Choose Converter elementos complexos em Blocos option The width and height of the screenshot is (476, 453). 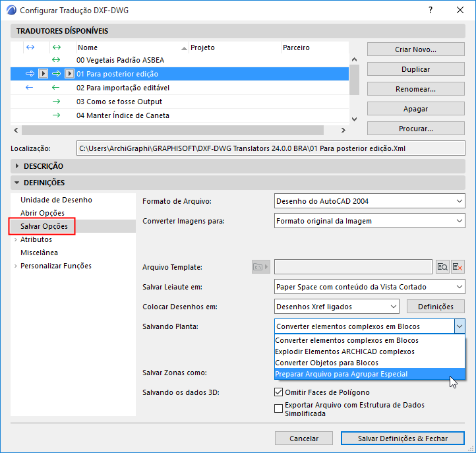[x=369, y=340]
